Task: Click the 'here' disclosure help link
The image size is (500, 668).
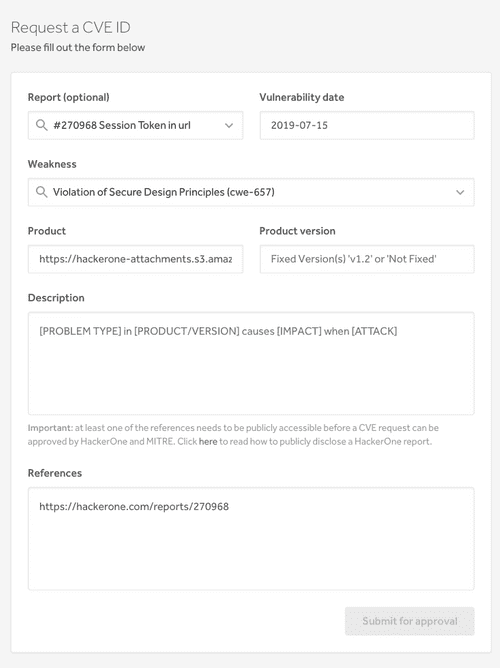Action: pyautogui.click(x=208, y=442)
